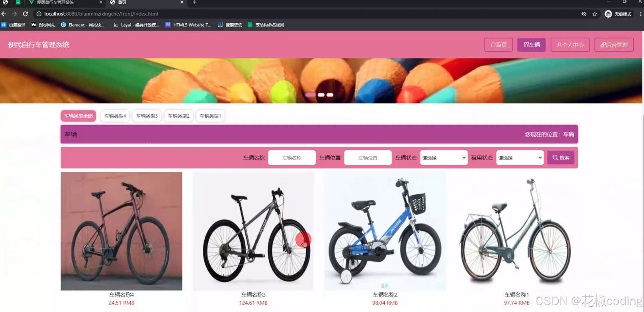Screen dimensions: 644x312
Task: Click the 124.61 RMB price
Action: pos(253,303)
